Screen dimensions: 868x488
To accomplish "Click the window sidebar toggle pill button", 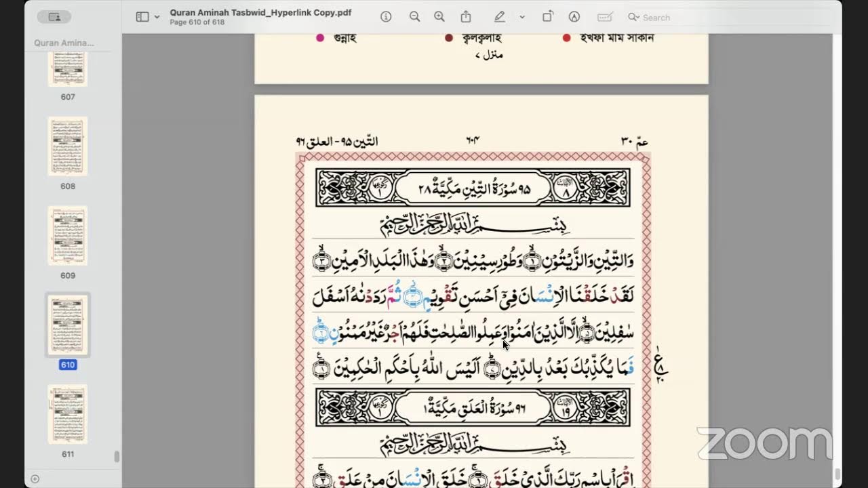I will [54, 17].
